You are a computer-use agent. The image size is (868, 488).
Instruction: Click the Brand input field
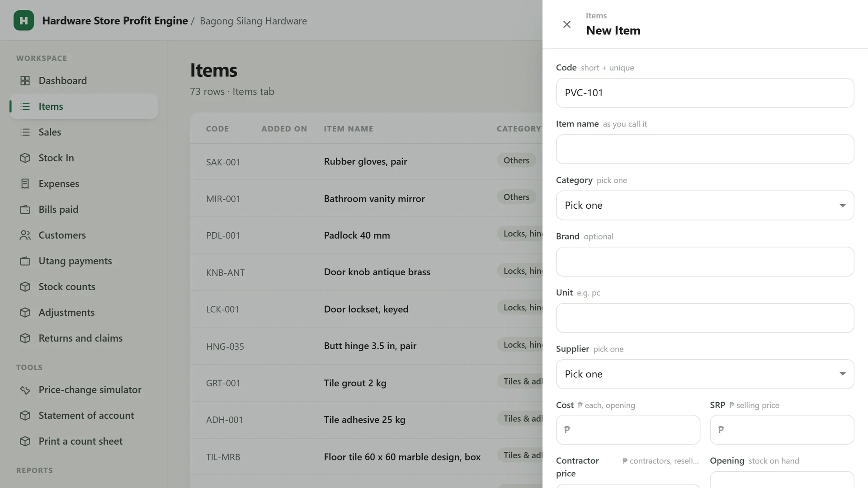coord(705,262)
